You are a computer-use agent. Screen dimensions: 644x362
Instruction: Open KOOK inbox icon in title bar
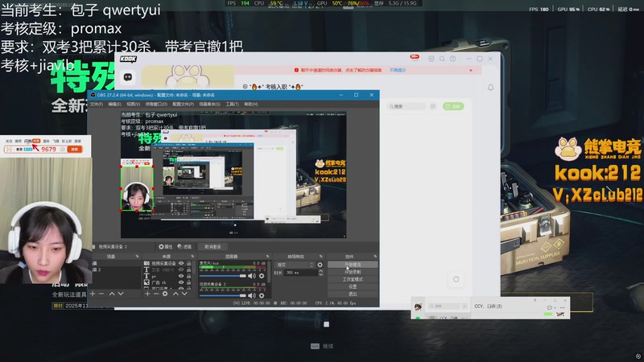point(431,59)
